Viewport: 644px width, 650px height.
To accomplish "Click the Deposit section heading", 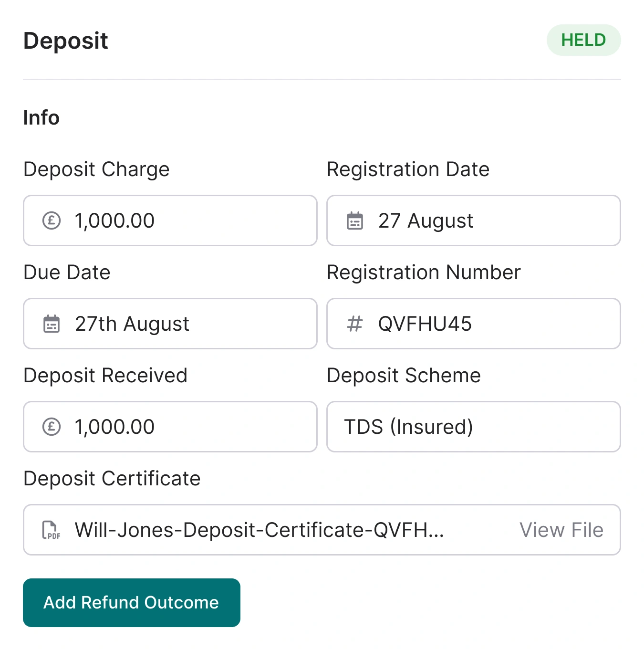I will tap(65, 41).
